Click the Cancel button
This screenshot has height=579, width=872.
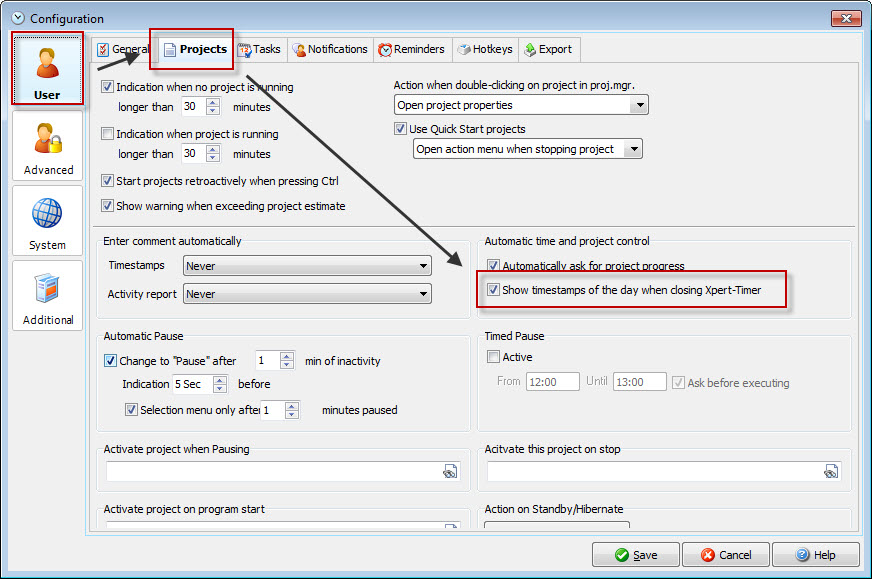click(726, 555)
